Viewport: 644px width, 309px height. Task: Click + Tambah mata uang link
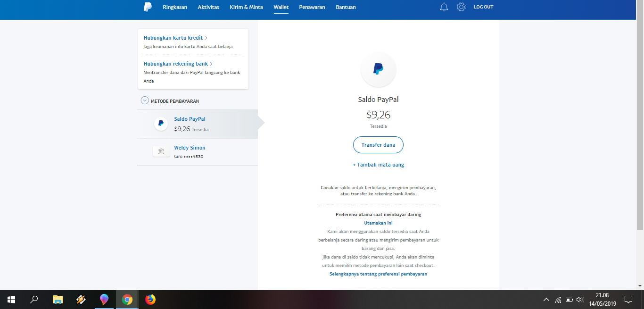(378, 165)
